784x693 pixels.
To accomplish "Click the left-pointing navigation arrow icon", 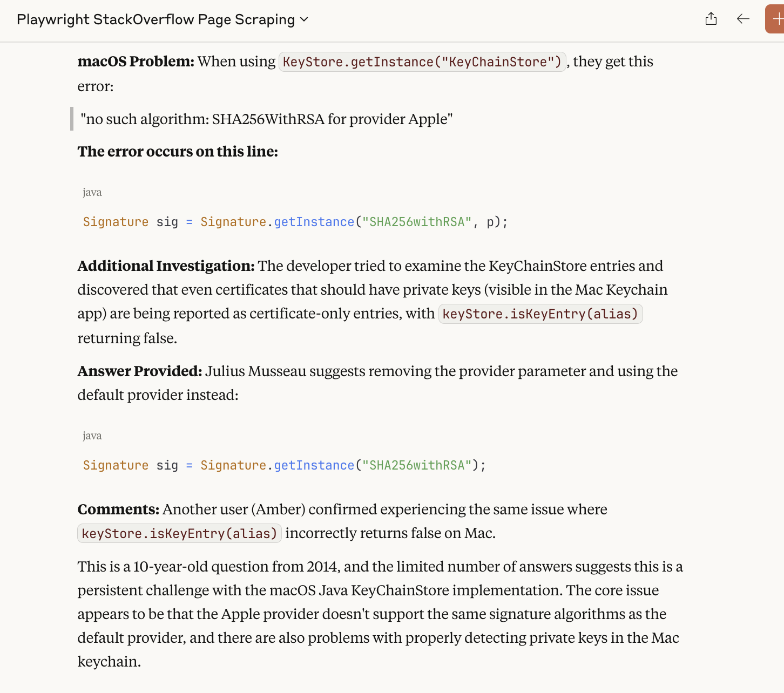I will coord(743,18).
